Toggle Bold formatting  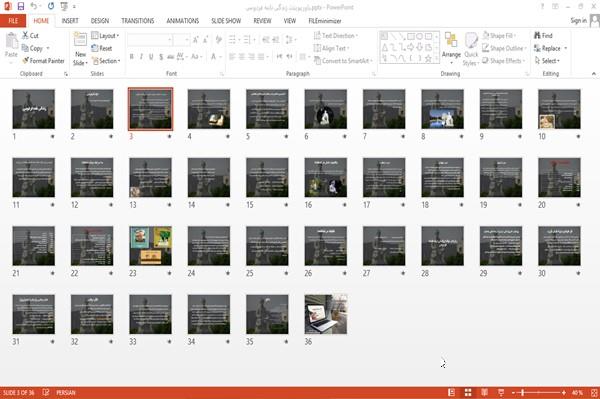(x=132, y=57)
